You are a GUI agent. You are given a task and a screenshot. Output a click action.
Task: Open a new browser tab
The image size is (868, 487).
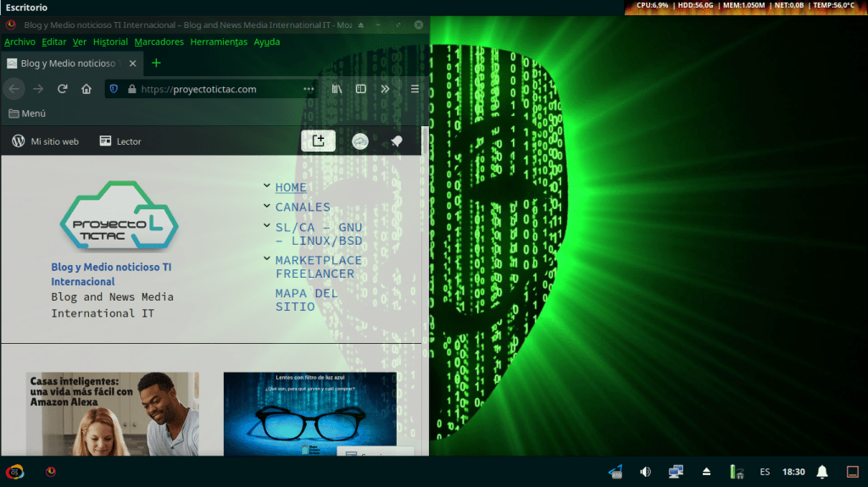click(156, 63)
